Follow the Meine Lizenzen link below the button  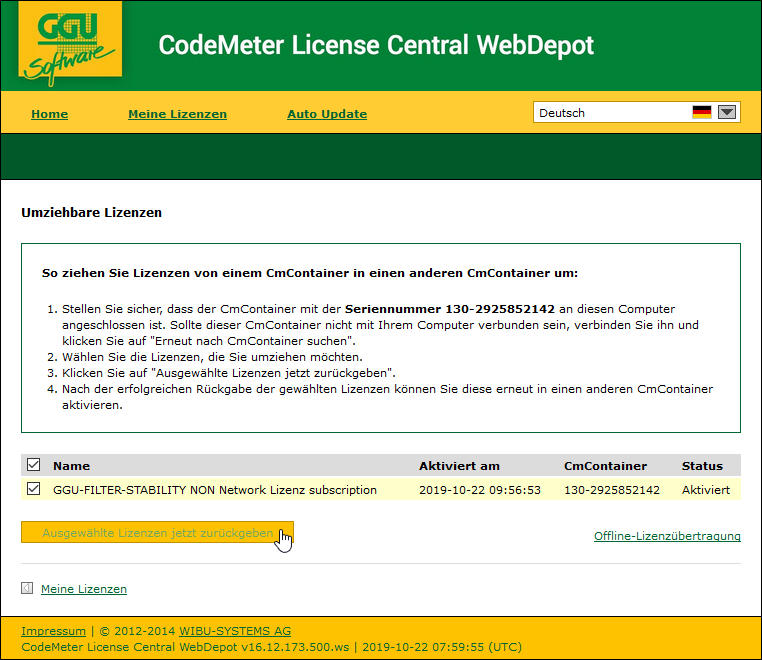point(84,589)
